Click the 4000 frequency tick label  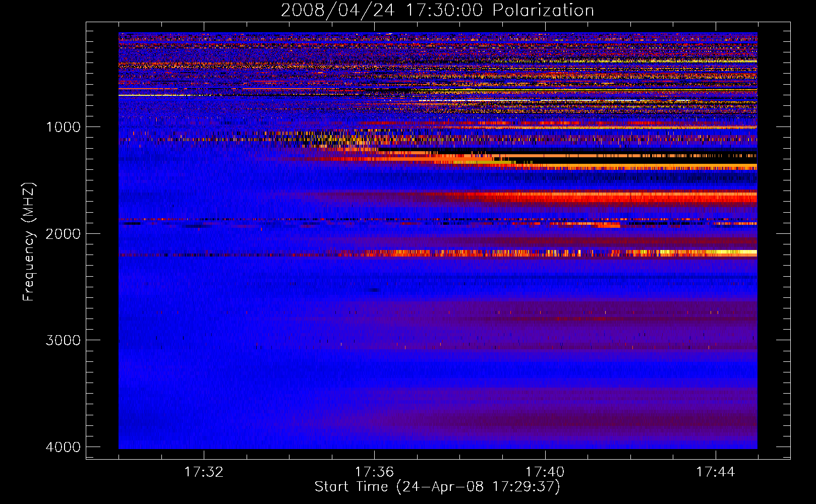(63, 447)
